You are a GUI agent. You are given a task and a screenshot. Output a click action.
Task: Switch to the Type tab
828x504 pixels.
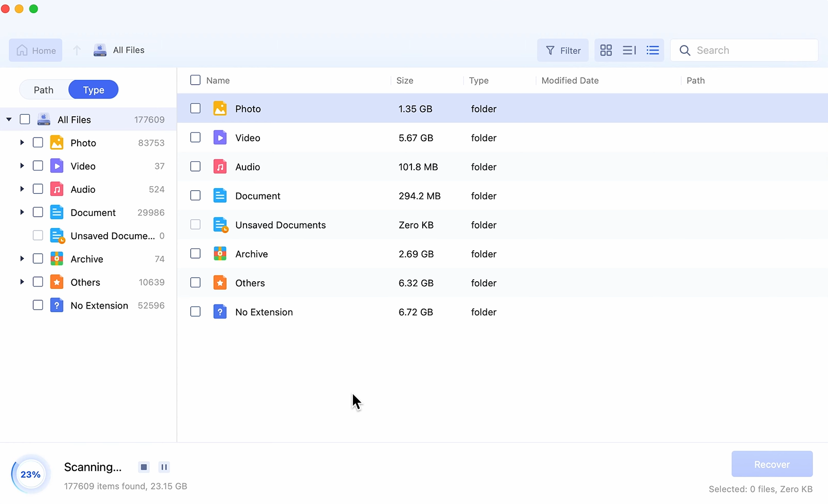pos(94,90)
